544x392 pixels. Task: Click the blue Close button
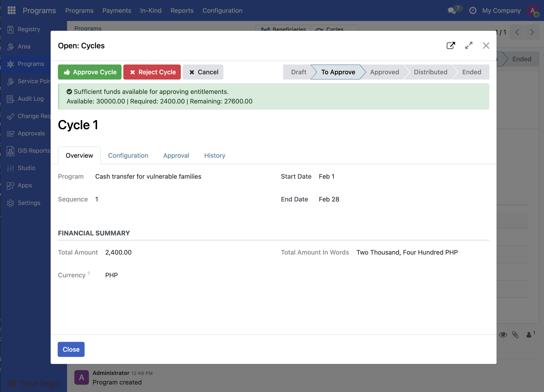pyautogui.click(x=71, y=349)
